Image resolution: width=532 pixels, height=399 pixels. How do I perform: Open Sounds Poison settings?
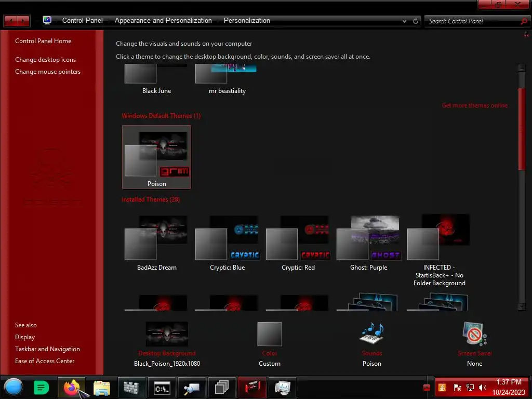click(x=372, y=344)
